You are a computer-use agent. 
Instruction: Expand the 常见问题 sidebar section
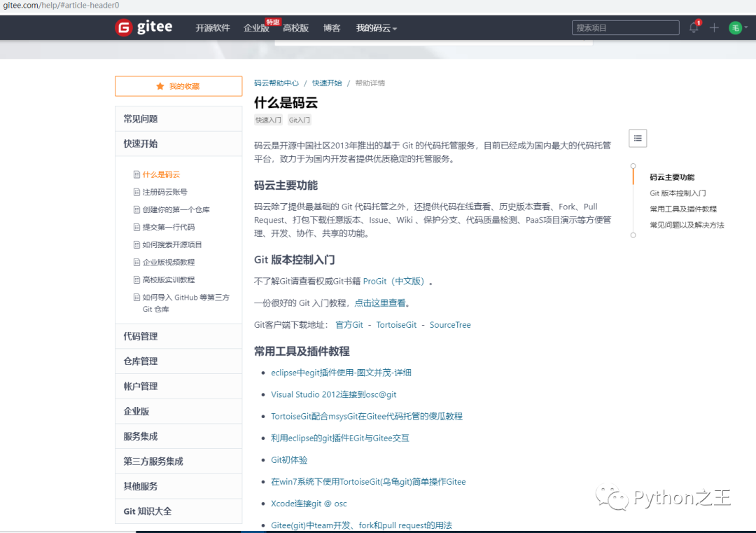178,118
